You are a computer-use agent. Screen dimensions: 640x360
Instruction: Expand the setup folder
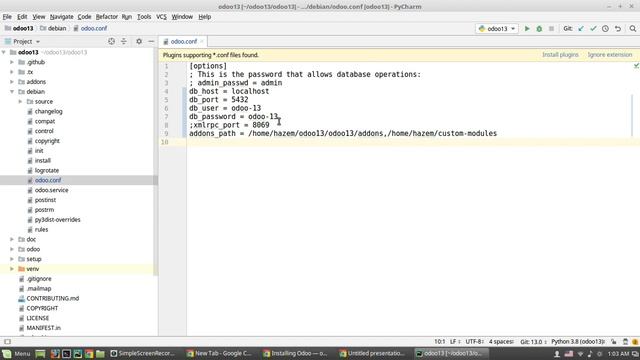point(12,259)
